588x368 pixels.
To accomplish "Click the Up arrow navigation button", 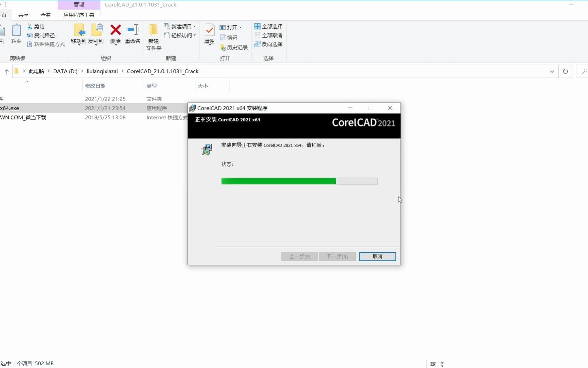I will coord(6,71).
